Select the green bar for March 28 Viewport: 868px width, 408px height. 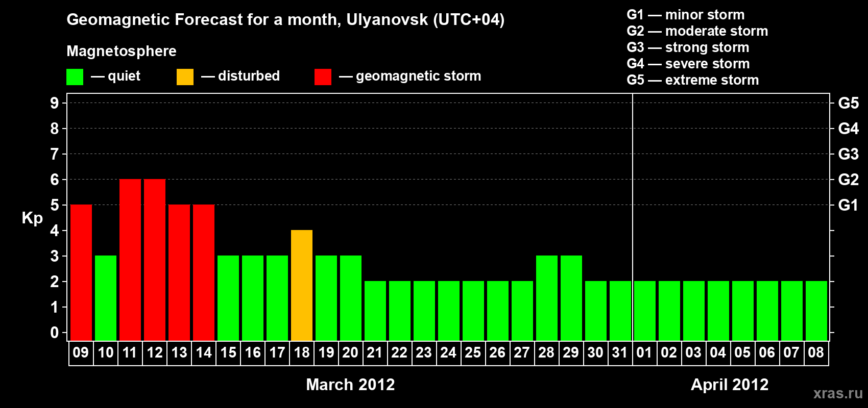tap(547, 298)
